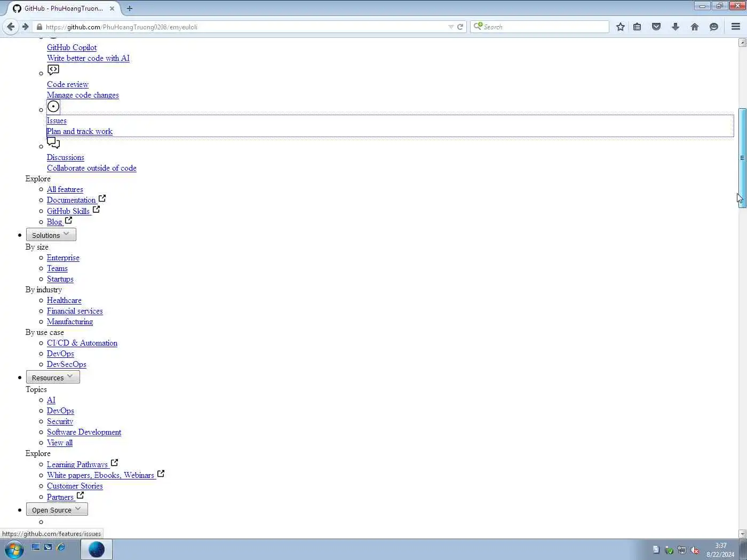This screenshot has width=747, height=560.
Task: Click external link icon beside GitHub Skills
Action: (x=96, y=210)
